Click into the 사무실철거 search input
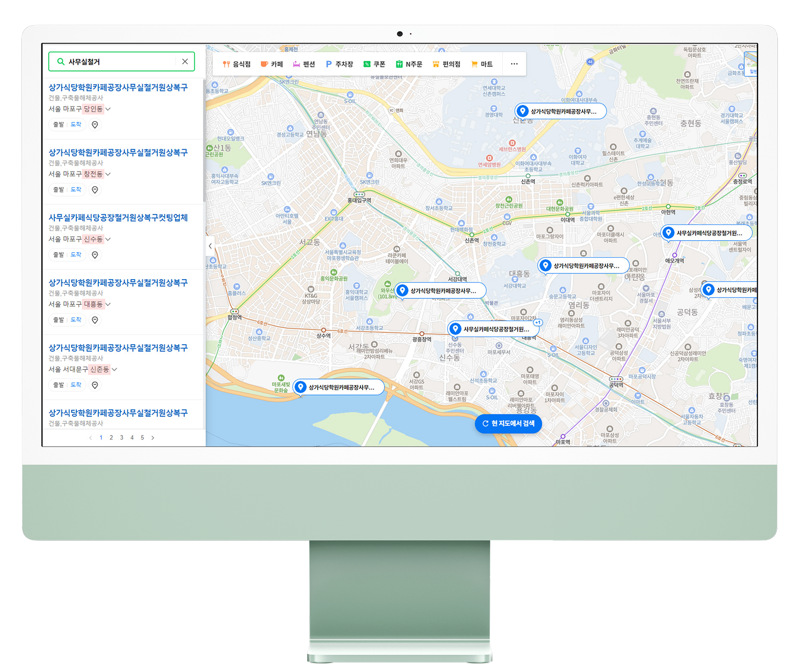This screenshot has width=800, height=672. [121, 61]
